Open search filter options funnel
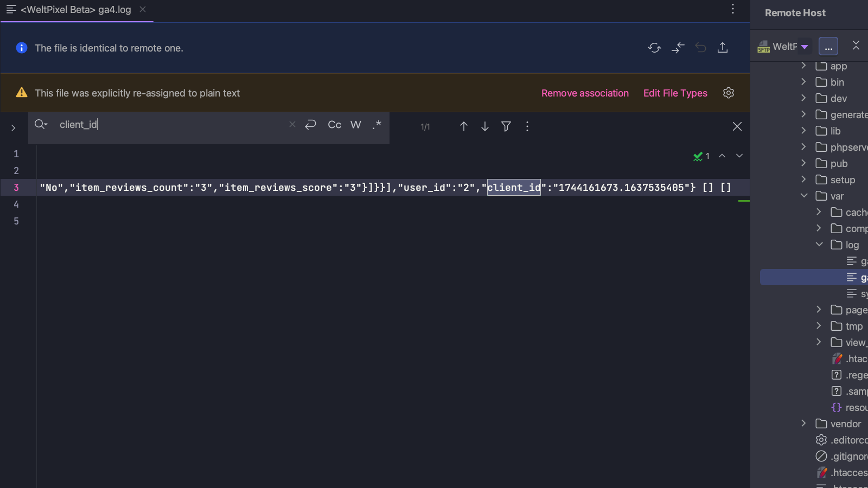The height and width of the screenshot is (488, 868). tap(506, 126)
